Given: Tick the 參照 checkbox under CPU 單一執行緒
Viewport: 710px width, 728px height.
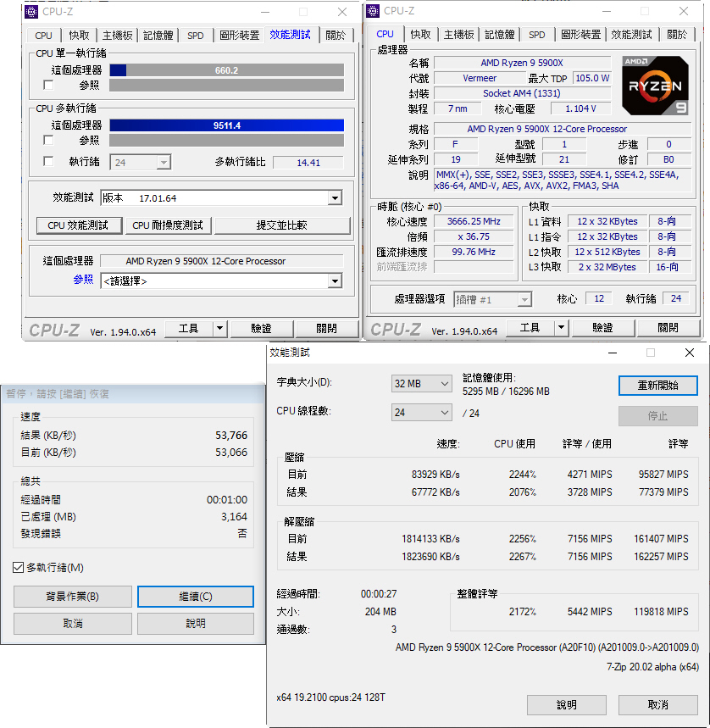Looking at the screenshot, I should 48,85.
